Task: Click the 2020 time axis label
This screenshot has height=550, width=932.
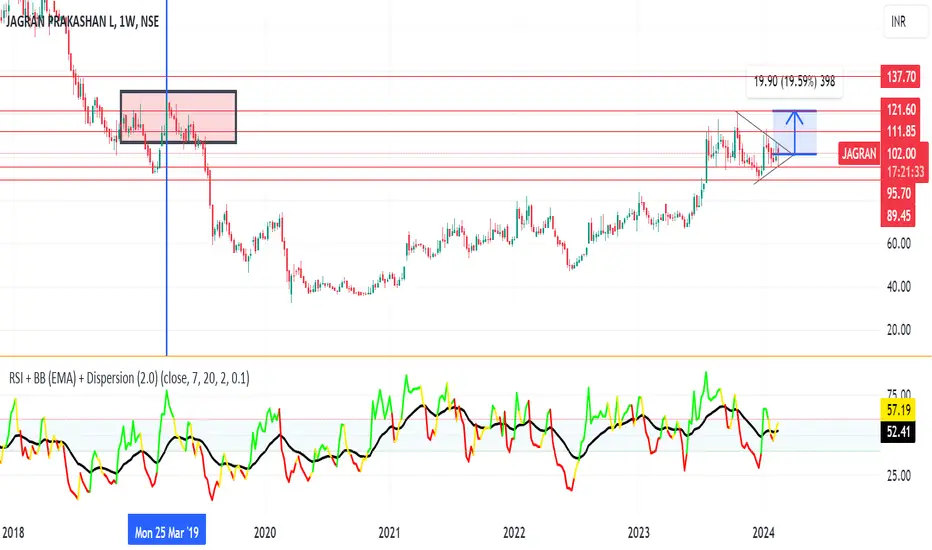Action: click(x=265, y=533)
